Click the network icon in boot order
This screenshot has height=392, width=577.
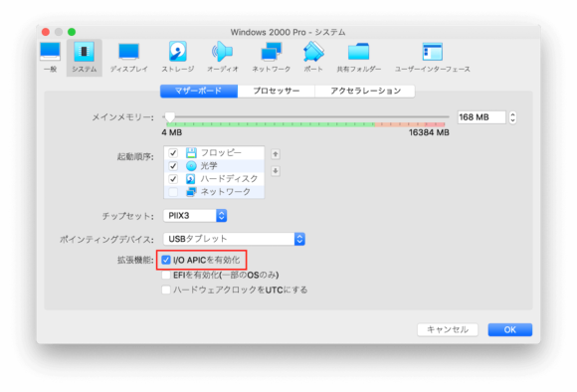[191, 192]
